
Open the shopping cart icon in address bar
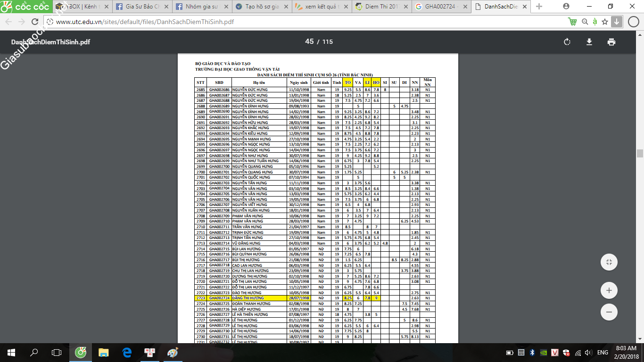click(572, 22)
